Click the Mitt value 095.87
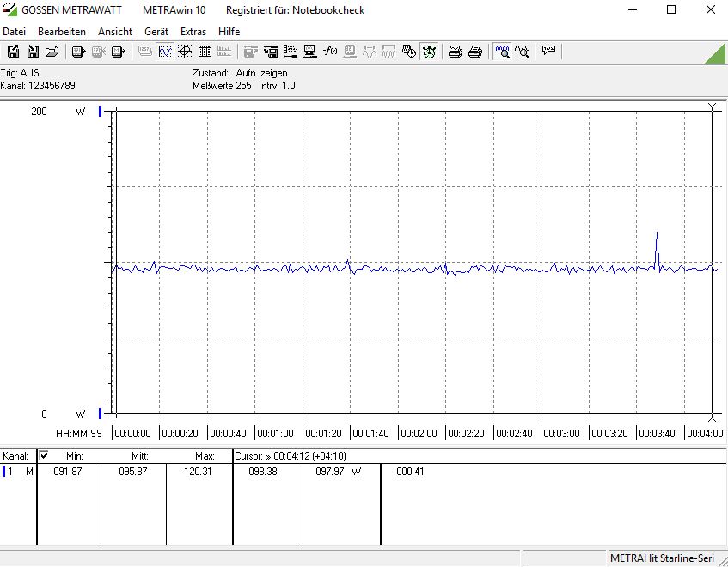This screenshot has height=567, width=728. click(x=132, y=472)
